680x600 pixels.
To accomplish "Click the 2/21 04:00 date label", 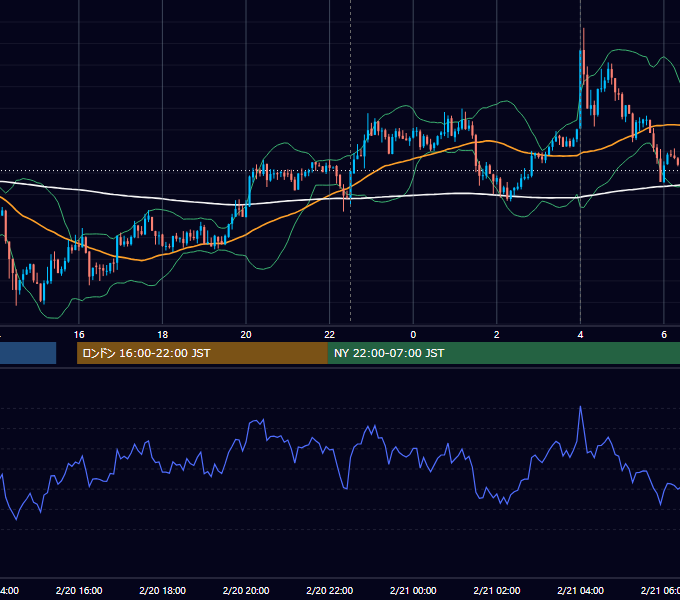I will (x=580, y=590).
